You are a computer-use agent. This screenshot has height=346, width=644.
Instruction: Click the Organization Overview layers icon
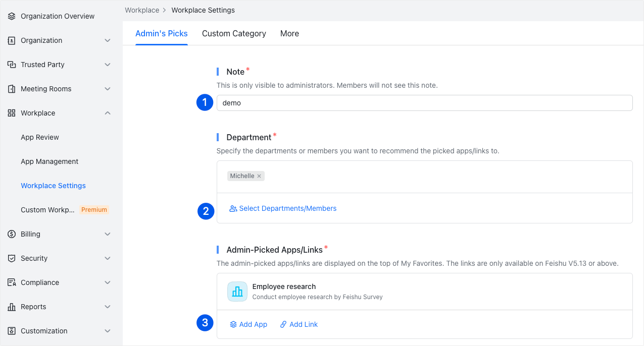[x=12, y=16]
